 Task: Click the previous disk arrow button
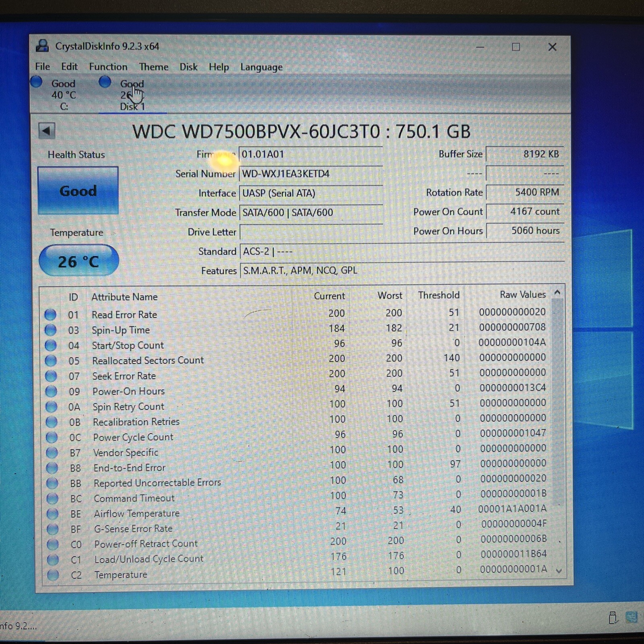tap(47, 131)
